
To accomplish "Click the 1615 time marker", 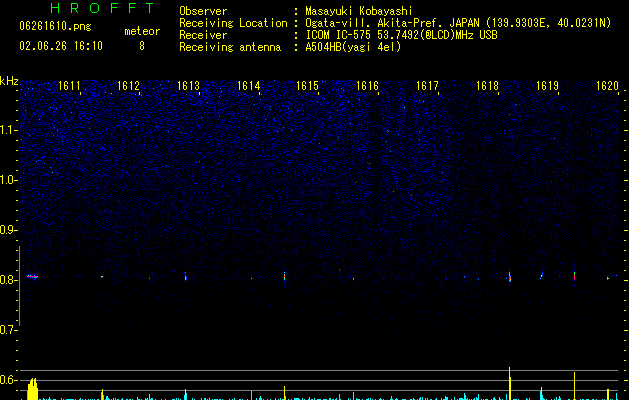I will click(x=307, y=86).
